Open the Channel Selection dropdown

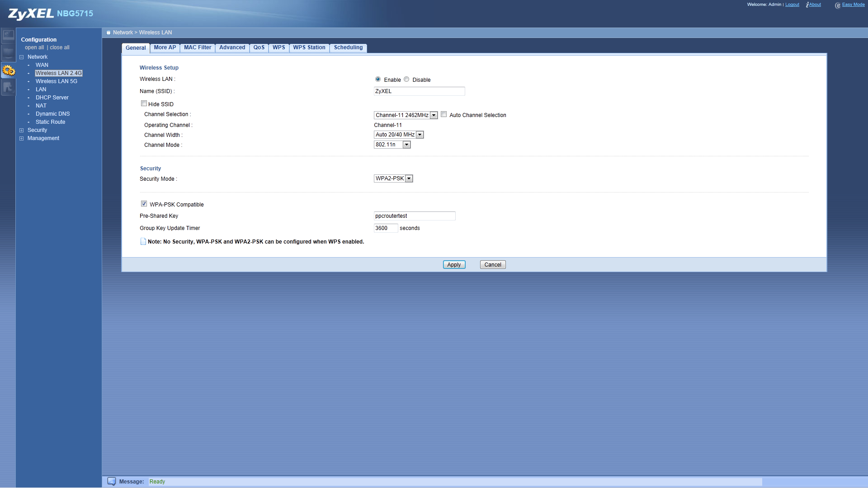click(x=406, y=115)
